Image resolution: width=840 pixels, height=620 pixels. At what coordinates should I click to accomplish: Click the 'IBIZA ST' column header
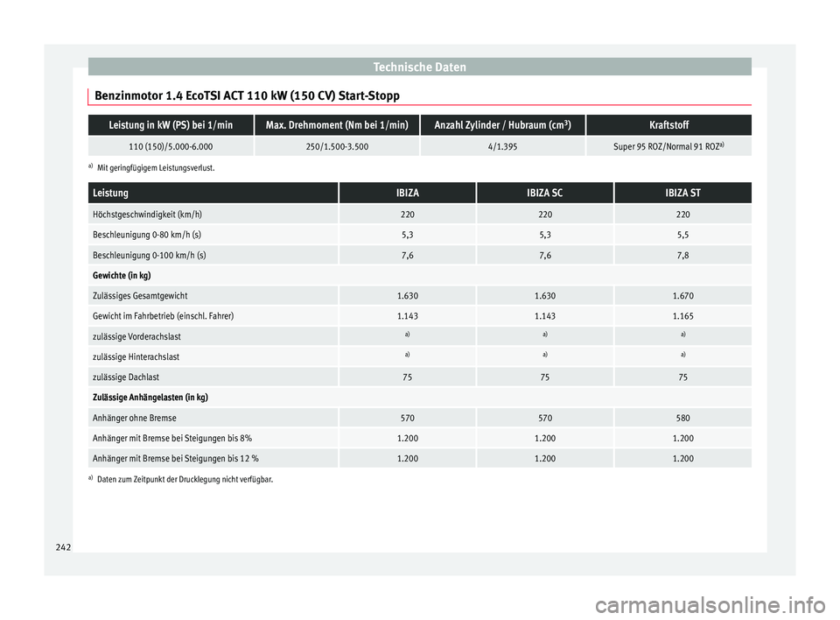point(683,193)
